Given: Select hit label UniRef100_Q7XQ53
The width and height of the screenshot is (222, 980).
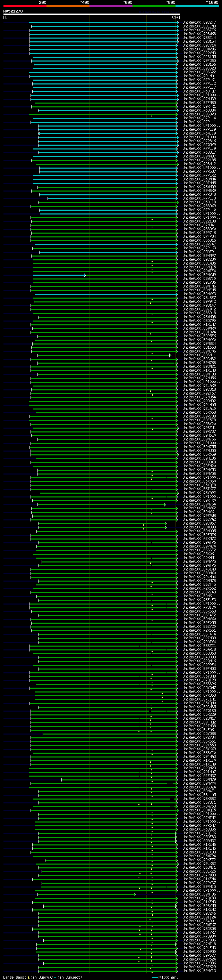Looking at the screenshot, I should click(x=199, y=695).
